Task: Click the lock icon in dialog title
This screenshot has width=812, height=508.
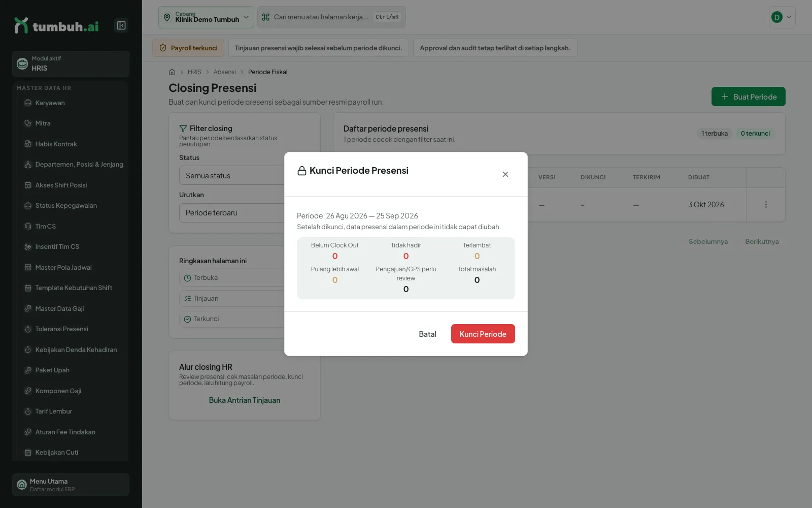Action: [x=302, y=171]
